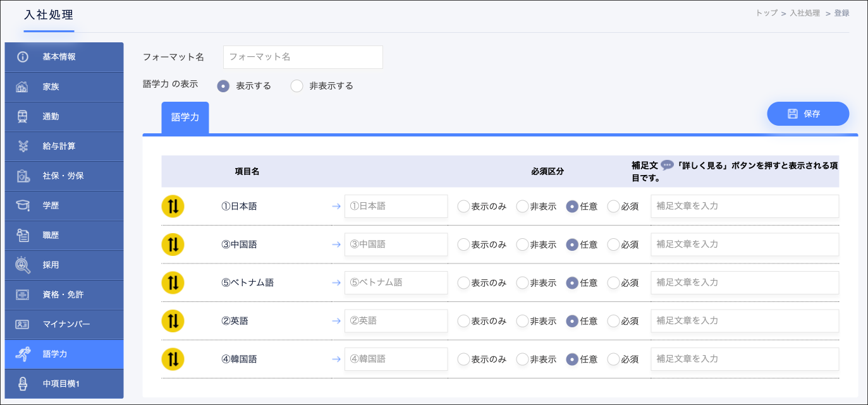Click the speech bubble icon beside 補足文
The image size is (868, 405).
point(667,165)
